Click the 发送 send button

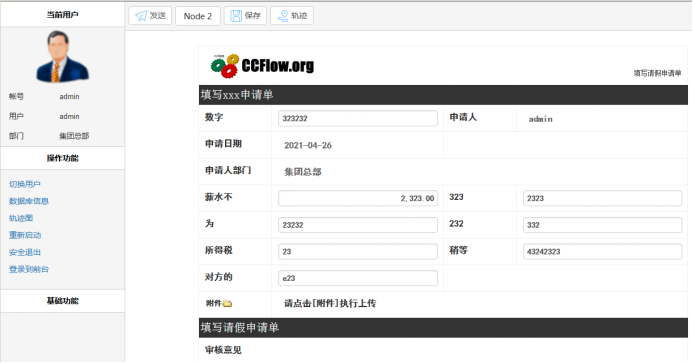[150, 16]
